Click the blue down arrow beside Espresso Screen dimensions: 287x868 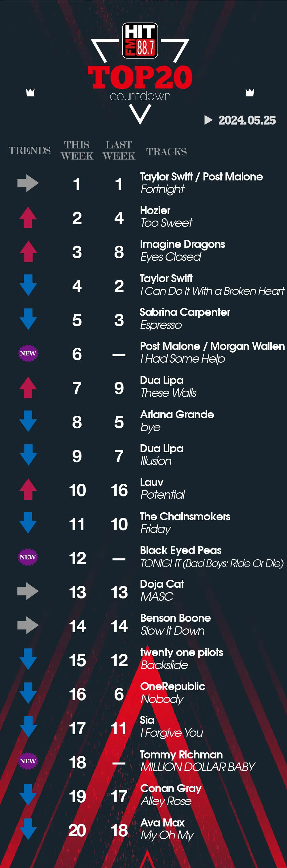[x=28, y=319]
